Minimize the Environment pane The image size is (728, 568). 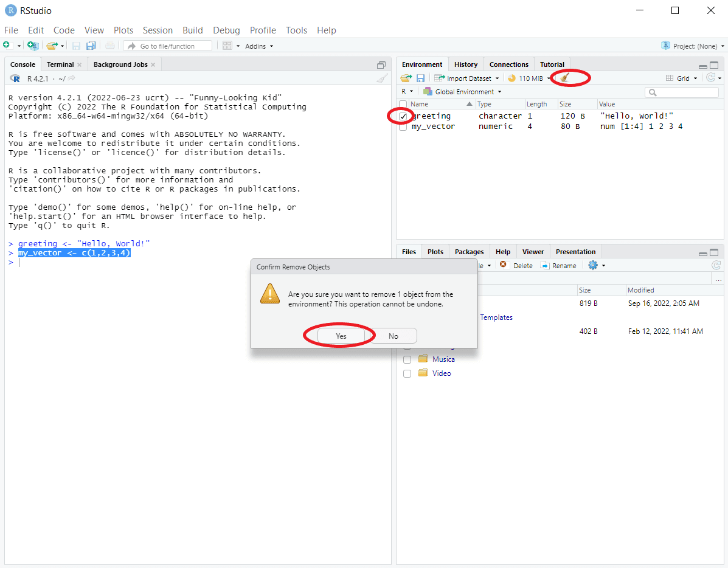pyautogui.click(x=703, y=66)
